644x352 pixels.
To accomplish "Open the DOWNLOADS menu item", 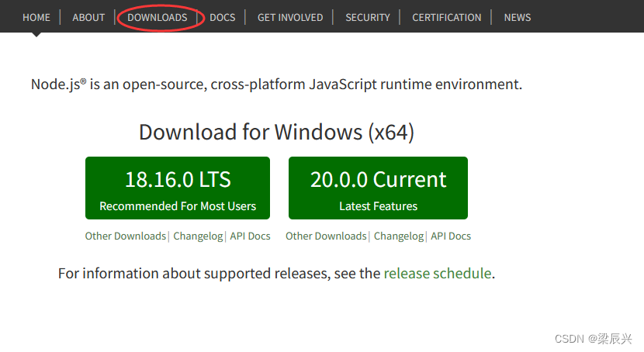I will [x=158, y=18].
